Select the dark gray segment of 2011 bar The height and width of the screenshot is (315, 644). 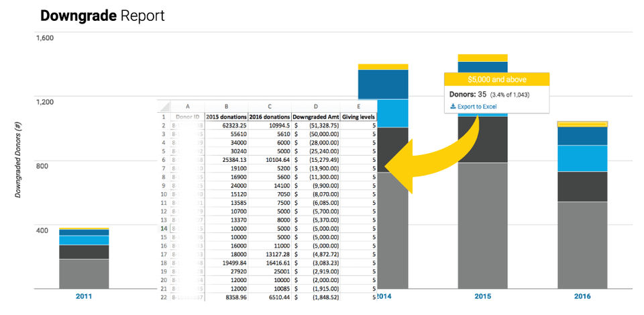[x=84, y=252]
